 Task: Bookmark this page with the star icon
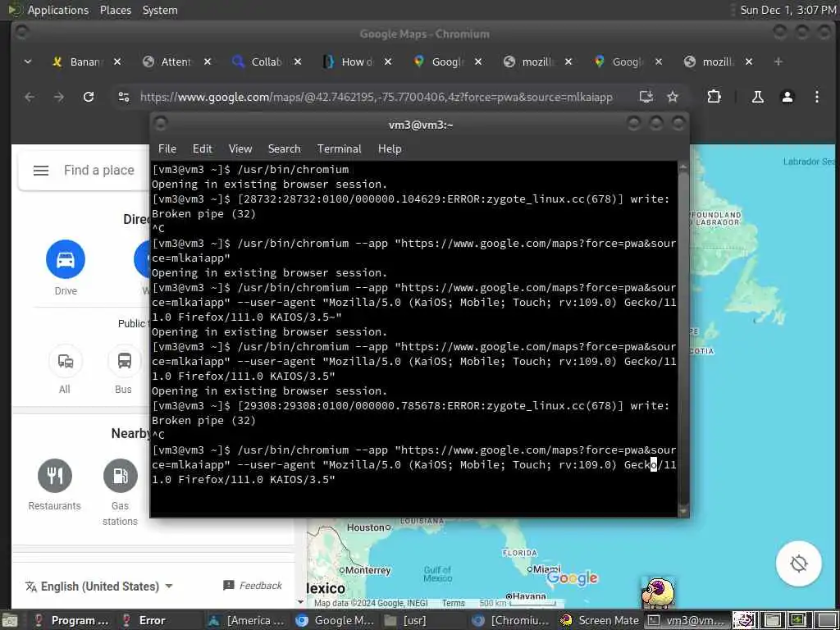click(673, 97)
